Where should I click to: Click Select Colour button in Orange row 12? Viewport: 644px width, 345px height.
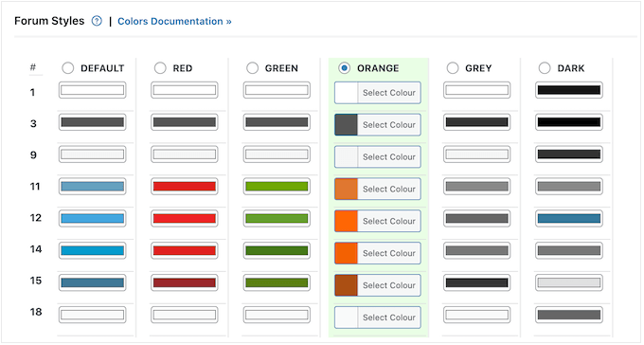(x=389, y=221)
